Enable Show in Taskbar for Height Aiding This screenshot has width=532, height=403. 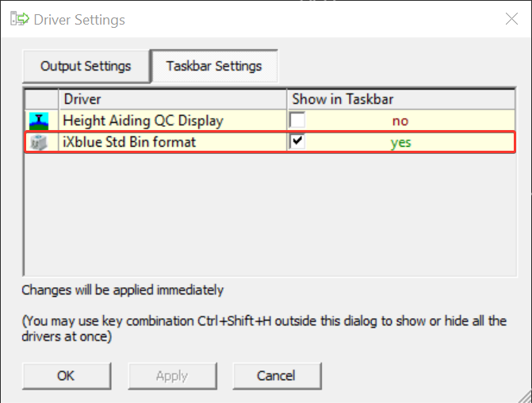(298, 121)
